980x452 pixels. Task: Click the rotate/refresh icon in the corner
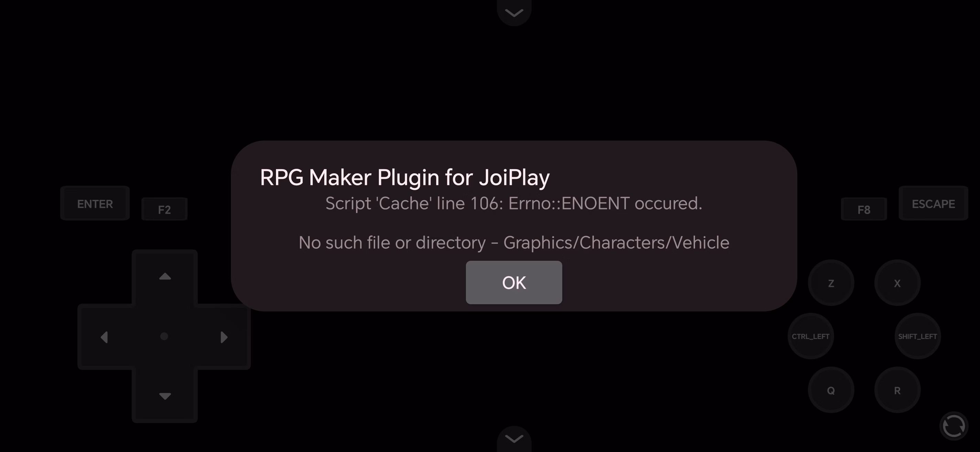pyautogui.click(x=954, y=426)
